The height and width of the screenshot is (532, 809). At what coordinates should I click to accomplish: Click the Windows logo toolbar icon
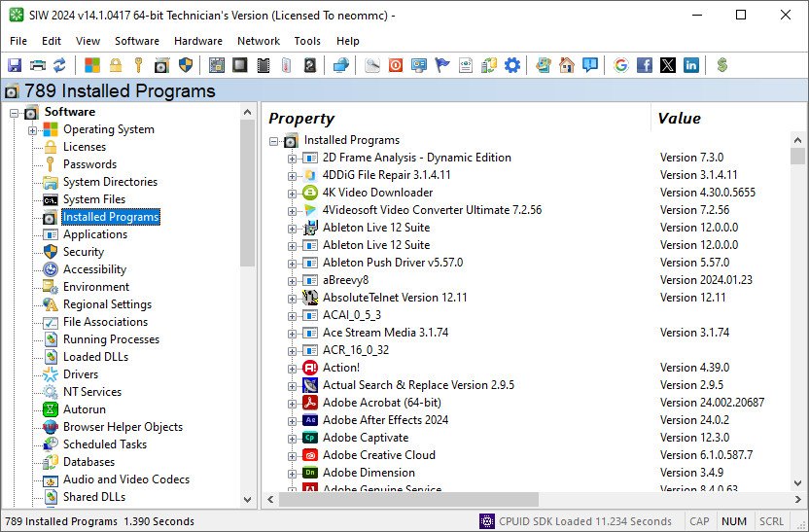pyautogui.click(x=91, y=65)
